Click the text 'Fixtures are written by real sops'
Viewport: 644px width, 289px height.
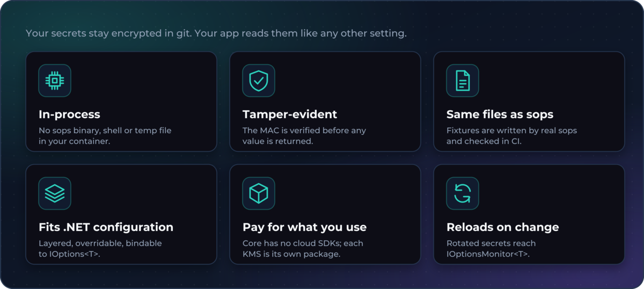(511, 131)
